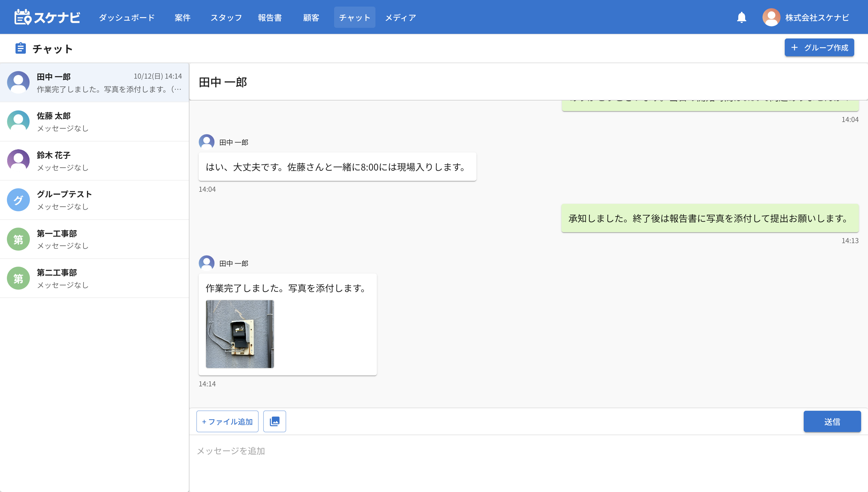This screenshot has height=492, width=868.
Task: Click the 株式会社スケナビ account avatar
Action: point(771,17)
